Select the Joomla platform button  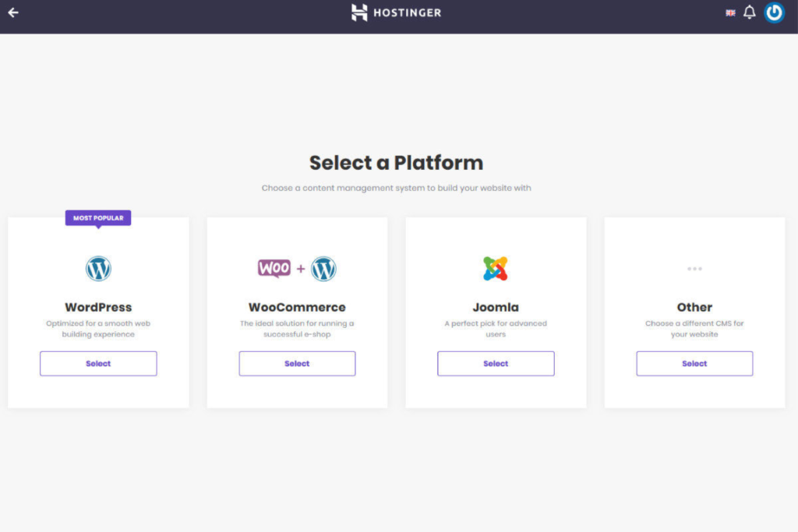pos(496,364)
